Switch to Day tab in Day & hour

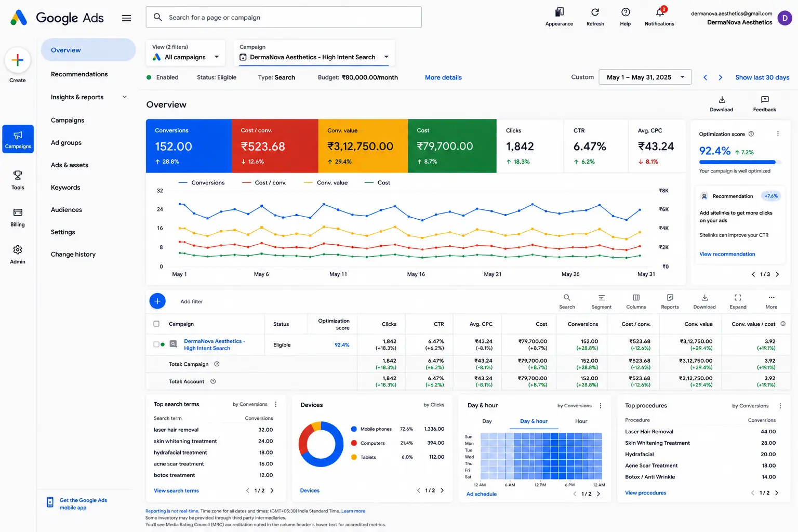(487, 421)
